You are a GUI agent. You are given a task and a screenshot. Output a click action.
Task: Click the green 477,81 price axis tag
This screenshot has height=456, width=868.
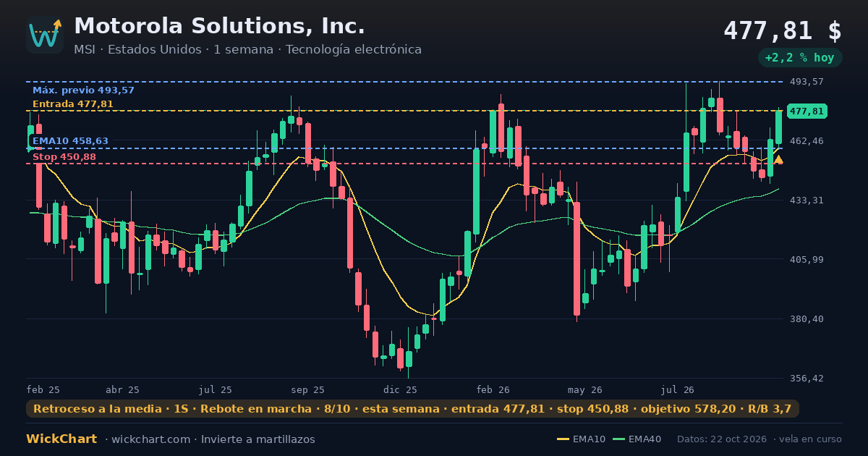tap(807, 111)
